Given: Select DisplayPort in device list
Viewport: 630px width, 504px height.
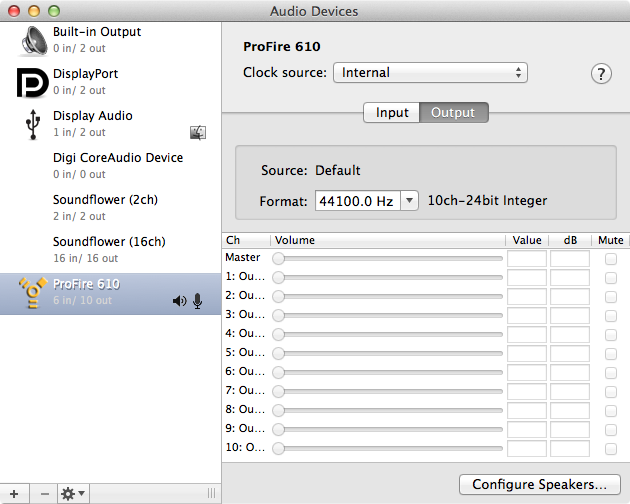Looking at the screenshot, I should pyautogui.click(x=110, y=82).
